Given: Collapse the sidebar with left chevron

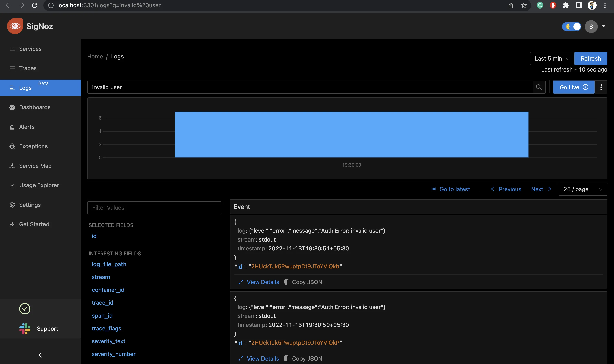Looking at the screenshot, I should tap(40, 355).
